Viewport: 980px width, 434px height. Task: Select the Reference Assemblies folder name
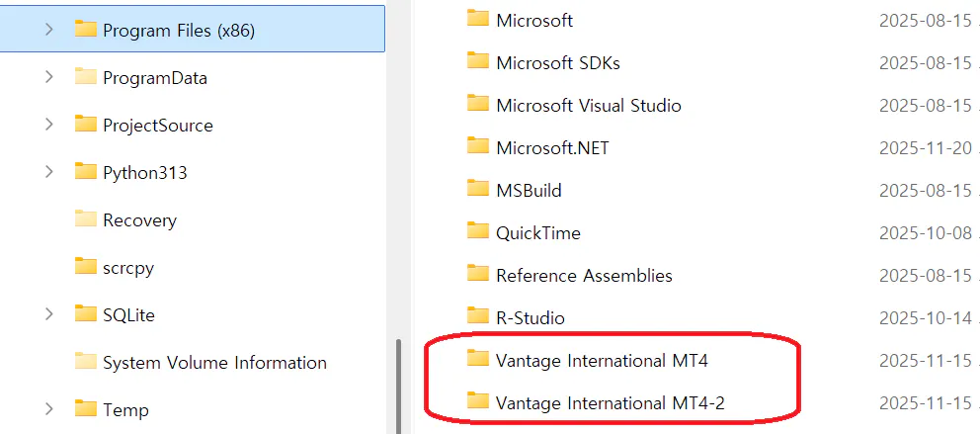[584, 276]
